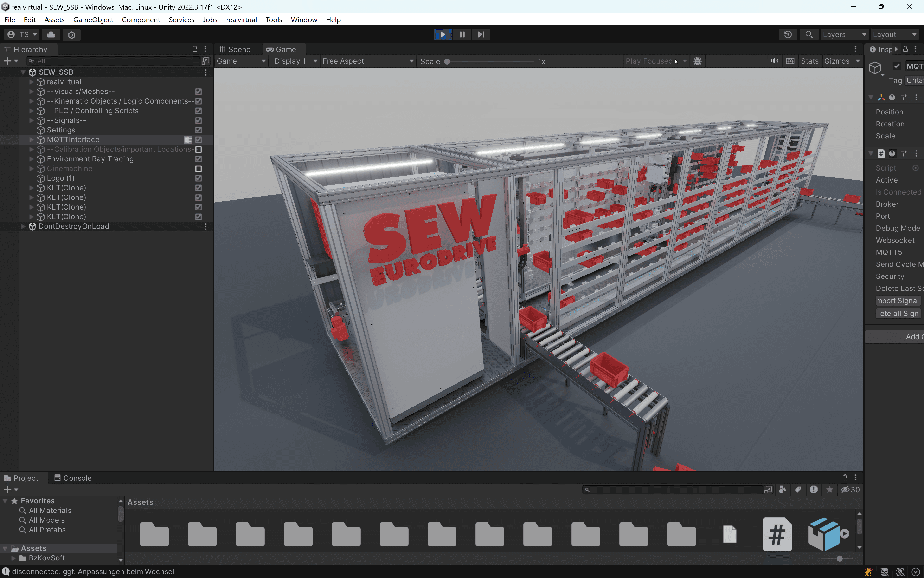The height and width of the screenshot is (578, 924).
Task: Expand the MQTTInterface tree node
Action: click(x=31, y=139)
